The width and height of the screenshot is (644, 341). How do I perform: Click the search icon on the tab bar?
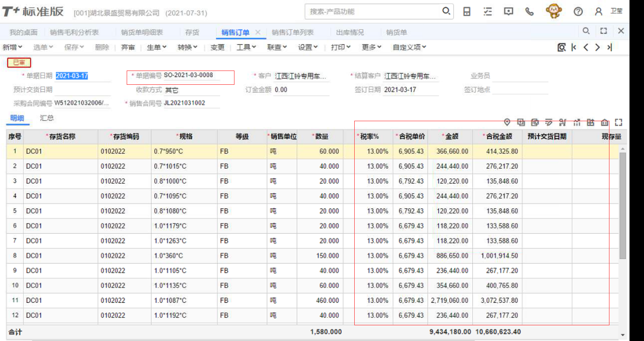586,31
